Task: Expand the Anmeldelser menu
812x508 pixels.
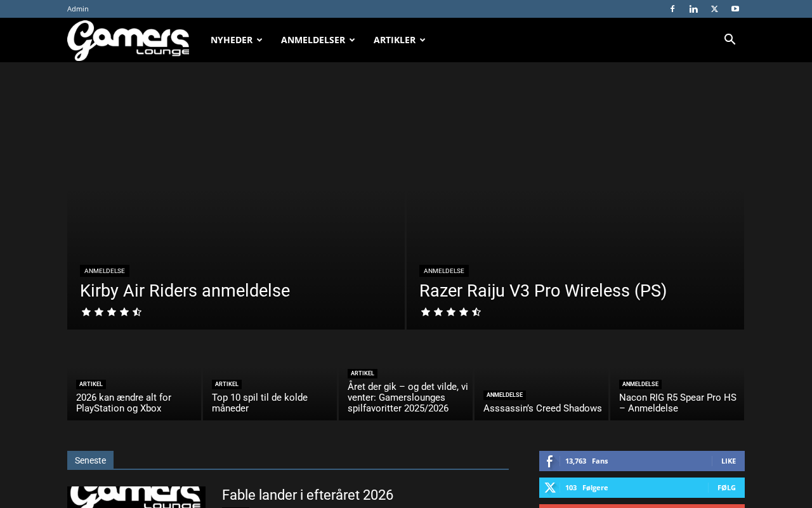Action: coord(318,40)
